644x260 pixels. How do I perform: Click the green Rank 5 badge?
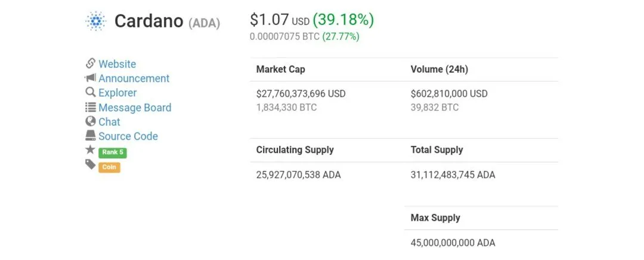pyautogui.click(x=113, y=153)
